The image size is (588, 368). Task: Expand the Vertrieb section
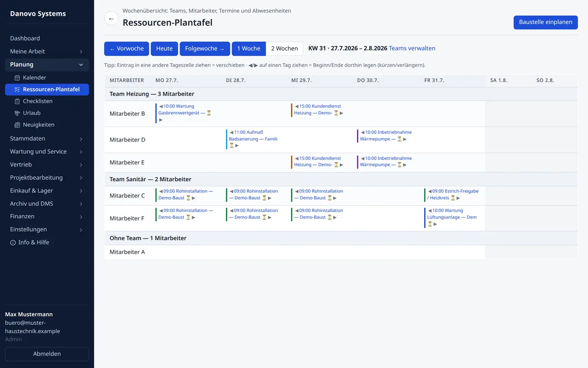[x=47, y=165]
